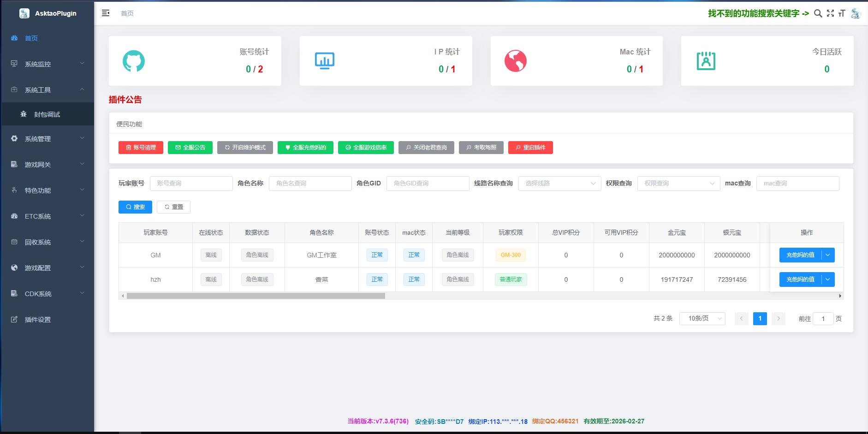Screen dimensions: 868x434
Task: Toggle 开启维护模式 button
Action: [245, 148]
